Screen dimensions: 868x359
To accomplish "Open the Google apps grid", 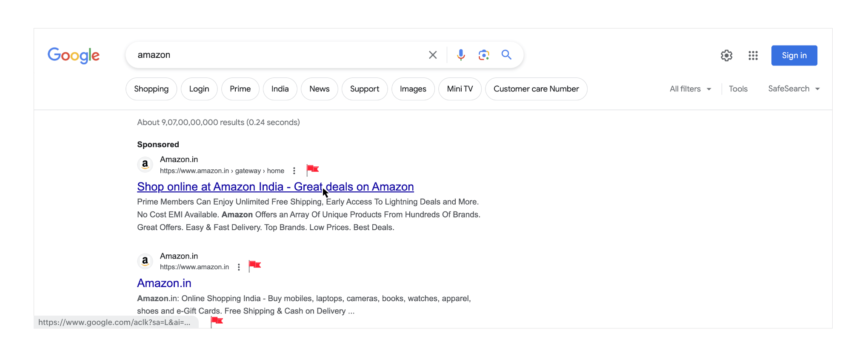I will [753, 56].
